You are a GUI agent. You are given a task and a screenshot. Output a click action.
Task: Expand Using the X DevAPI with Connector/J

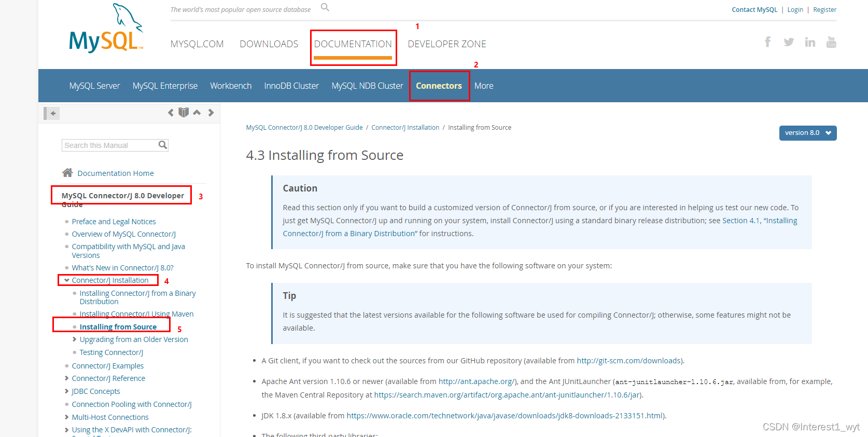[x=67, y=430]
